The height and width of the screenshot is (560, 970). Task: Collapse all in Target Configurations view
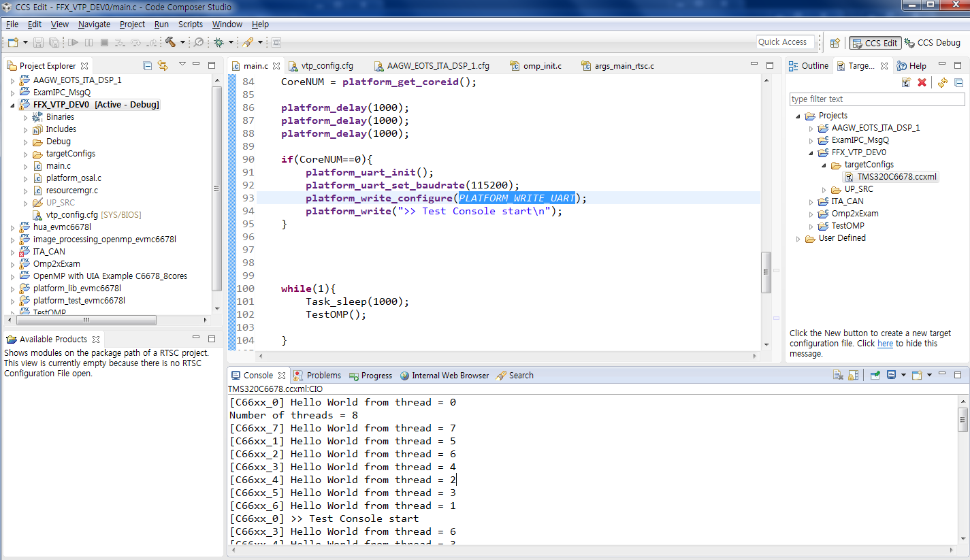coord(958,82)
